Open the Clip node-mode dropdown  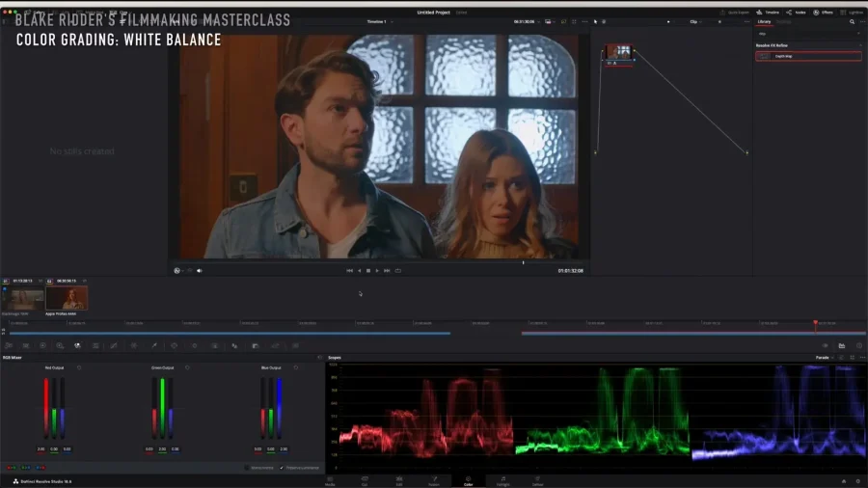tap(695, 21)
